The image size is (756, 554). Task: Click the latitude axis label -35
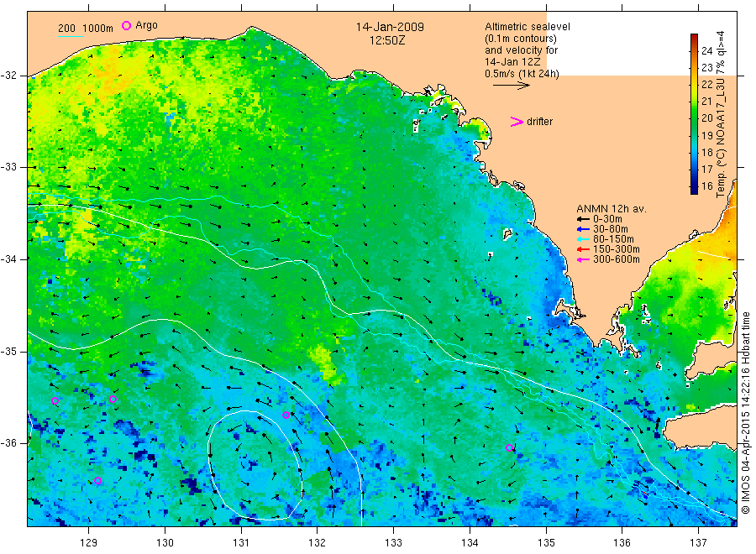8,351
